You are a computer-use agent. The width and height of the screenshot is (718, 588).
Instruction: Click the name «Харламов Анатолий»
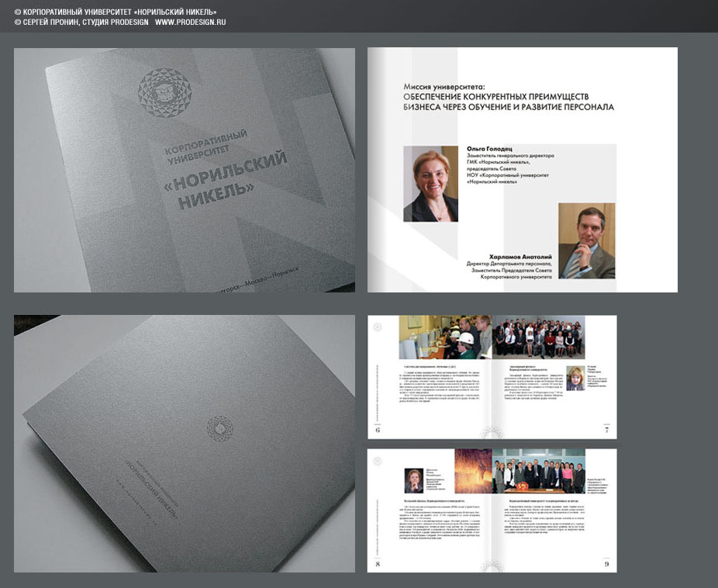[x=520, y=257]
